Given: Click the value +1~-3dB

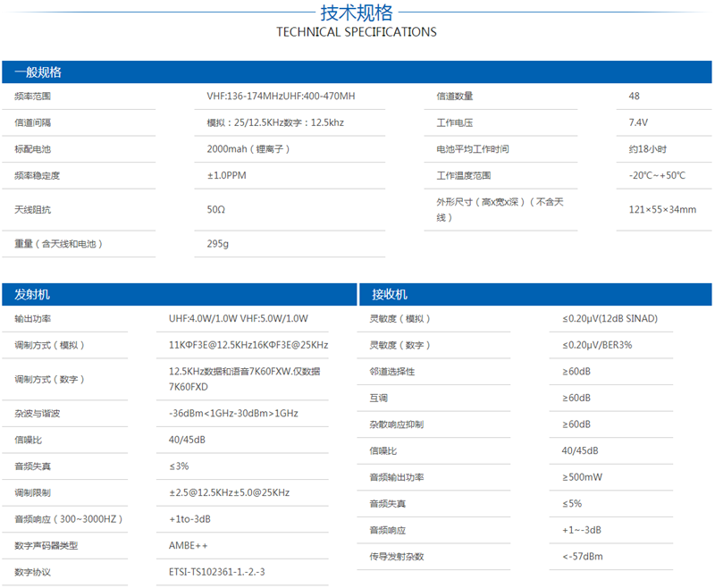Looking at the screenshot, I should (x=582, y=530).
